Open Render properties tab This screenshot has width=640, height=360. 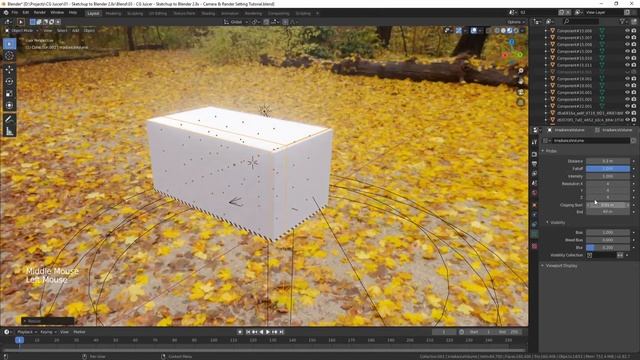coord(534,154)
